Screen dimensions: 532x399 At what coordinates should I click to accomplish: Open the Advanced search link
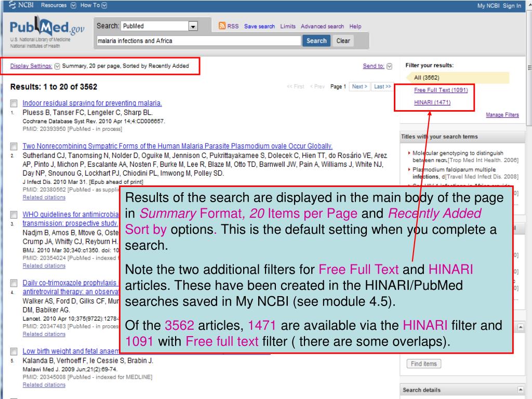(322, 26)
